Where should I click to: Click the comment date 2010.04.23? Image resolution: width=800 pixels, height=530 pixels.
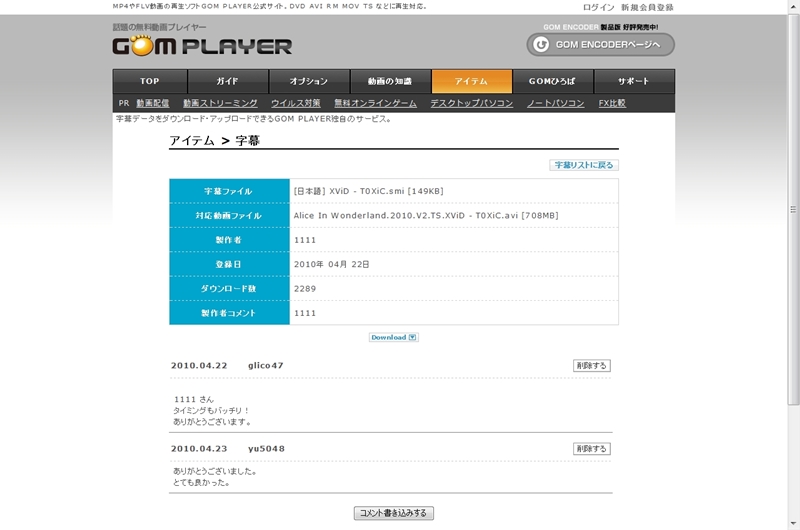coord(199,448)
